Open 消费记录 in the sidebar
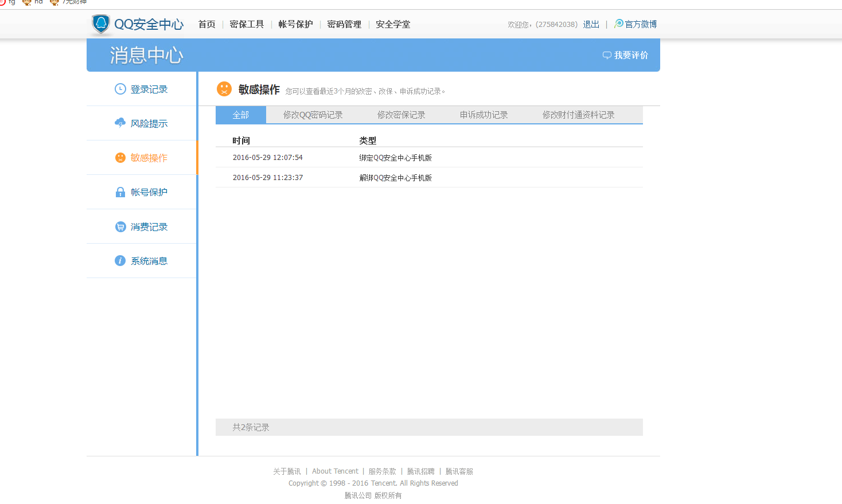 (149, 226)
